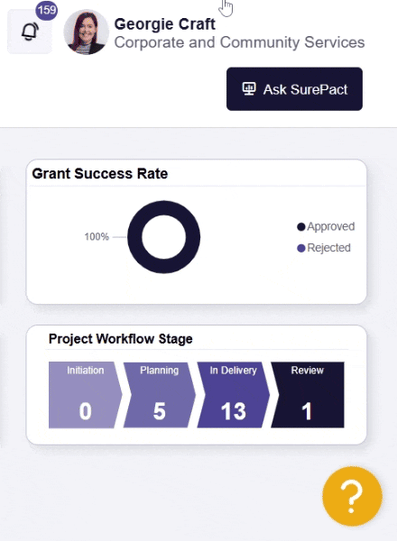Click the Ask SurePact button
397x541 pixels.
pyautogui.click(x=294, y=89)
